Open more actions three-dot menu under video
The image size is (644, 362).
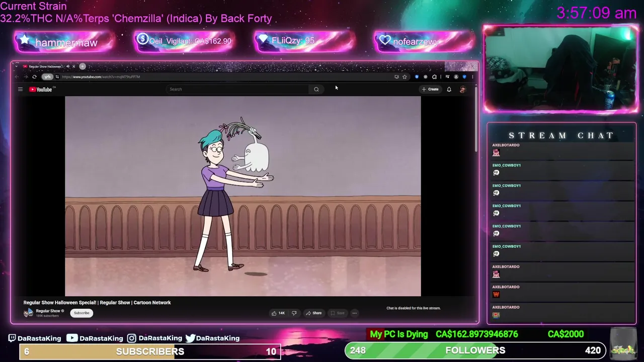(355, 313)
